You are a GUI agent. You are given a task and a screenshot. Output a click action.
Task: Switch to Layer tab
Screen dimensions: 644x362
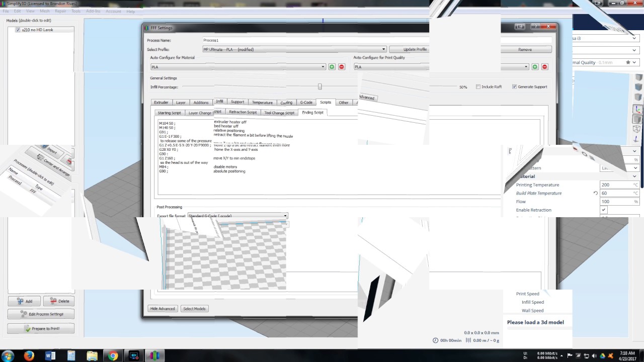pyautogui.click(x=181, y=103)
